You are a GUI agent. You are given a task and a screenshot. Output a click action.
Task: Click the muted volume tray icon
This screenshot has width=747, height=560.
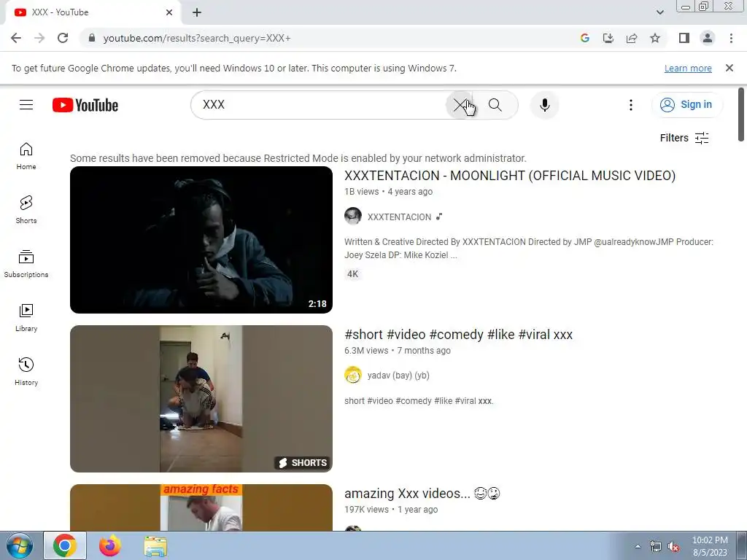pyautogui.click(x=673, y=547)
